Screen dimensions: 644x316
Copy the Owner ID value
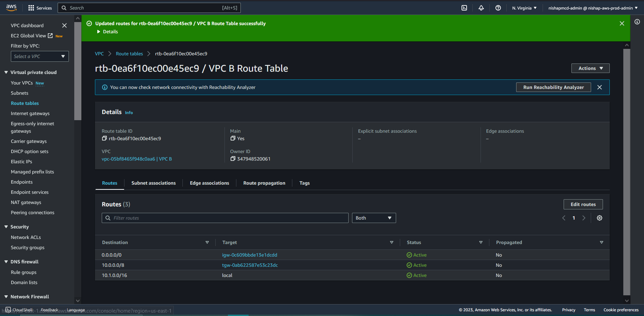233,159
